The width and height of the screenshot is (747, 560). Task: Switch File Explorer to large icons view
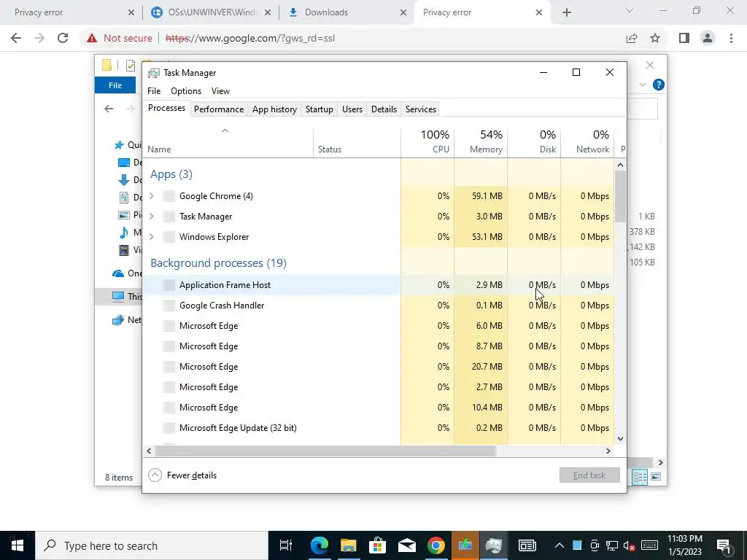[x=656, y=477]
